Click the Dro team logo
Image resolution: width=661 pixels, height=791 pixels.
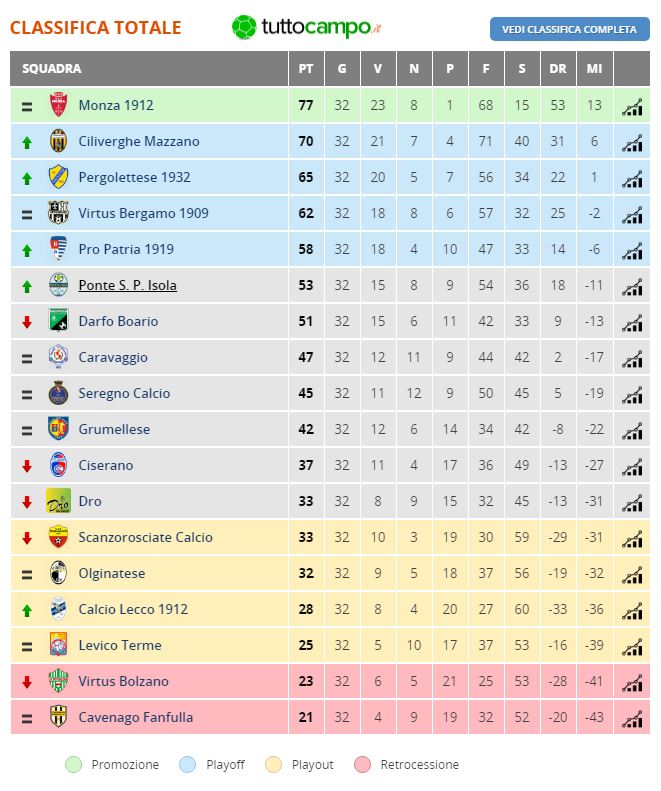(58, 501)
